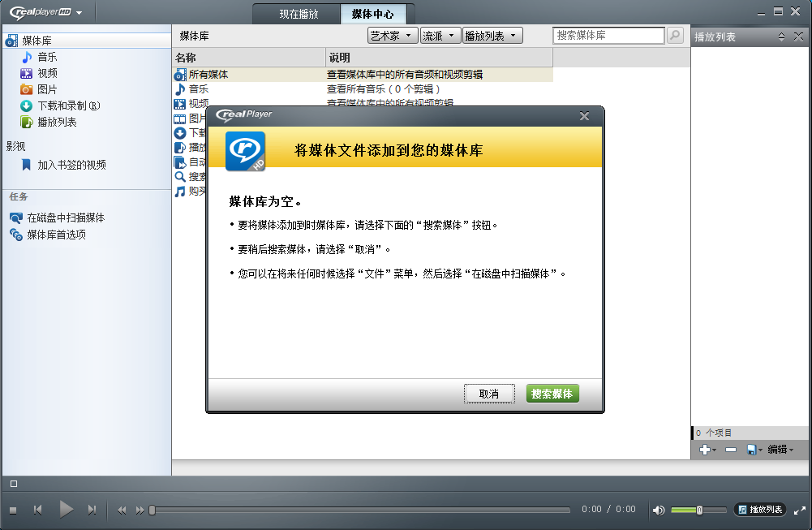Mute audio with the speaker icon
The width and height of the screenshot is (812, 530).
658,510
